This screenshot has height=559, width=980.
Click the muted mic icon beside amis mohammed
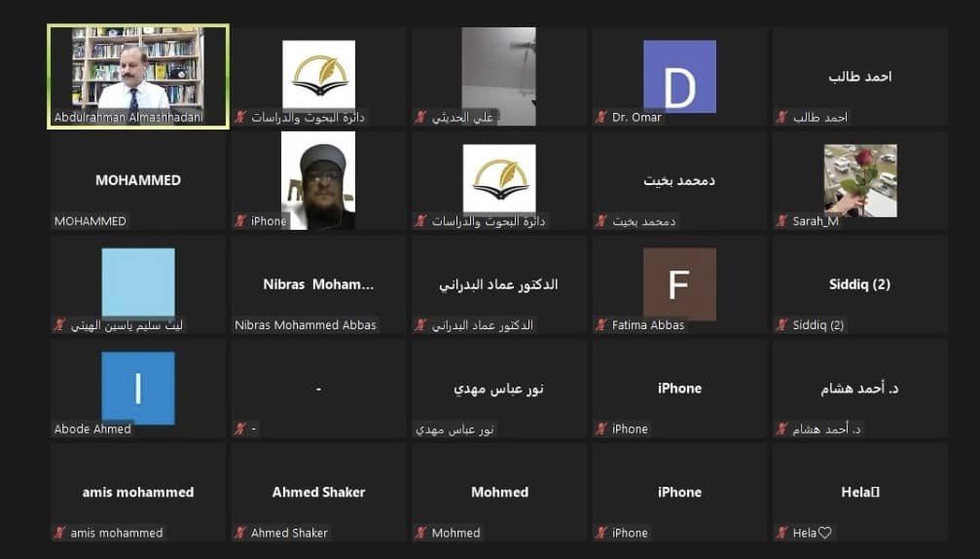tap(60, 533)
